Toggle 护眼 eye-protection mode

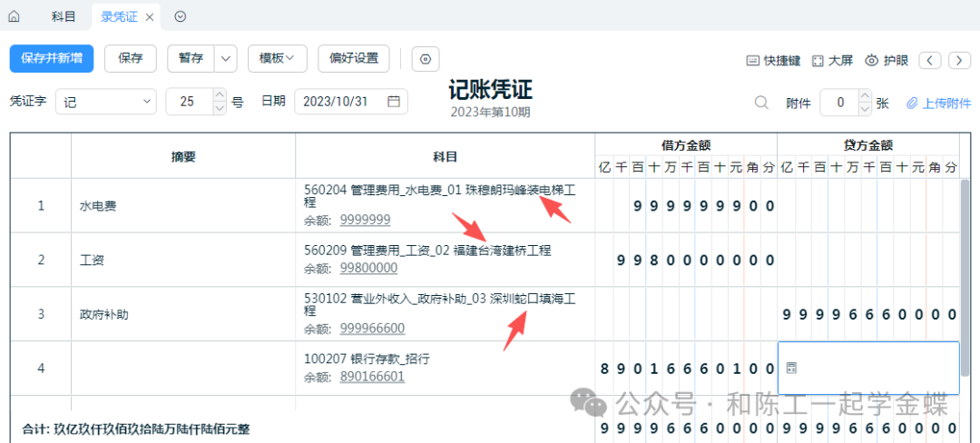tap(887, 60)
